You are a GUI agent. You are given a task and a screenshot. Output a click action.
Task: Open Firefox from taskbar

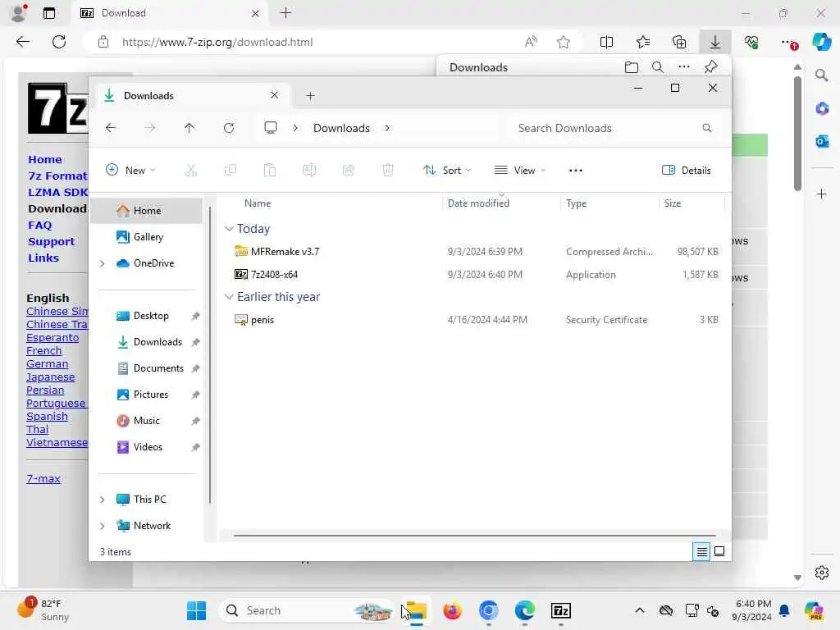tap(452, 610)
